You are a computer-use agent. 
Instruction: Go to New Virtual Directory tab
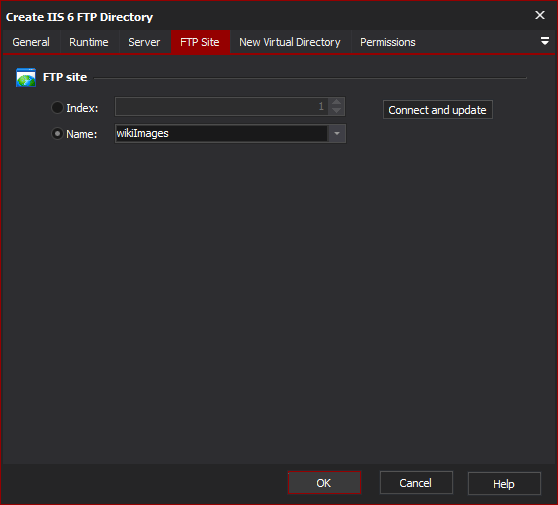click(290, 42)
